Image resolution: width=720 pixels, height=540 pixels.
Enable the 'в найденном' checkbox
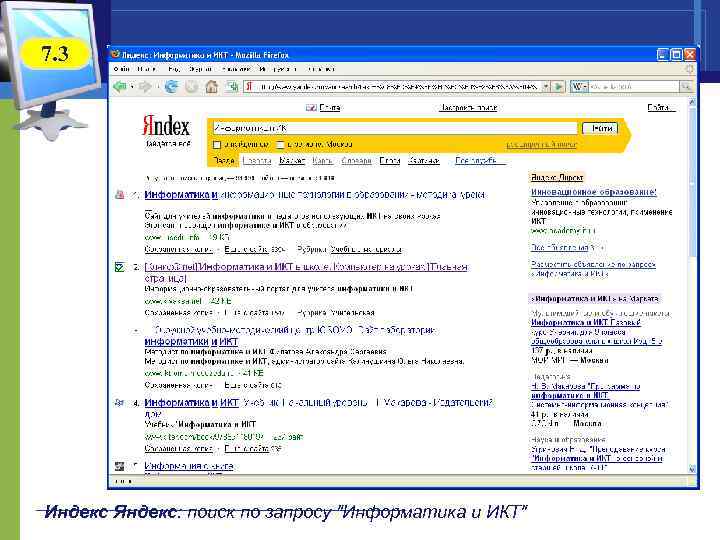[x=217, y=145]
